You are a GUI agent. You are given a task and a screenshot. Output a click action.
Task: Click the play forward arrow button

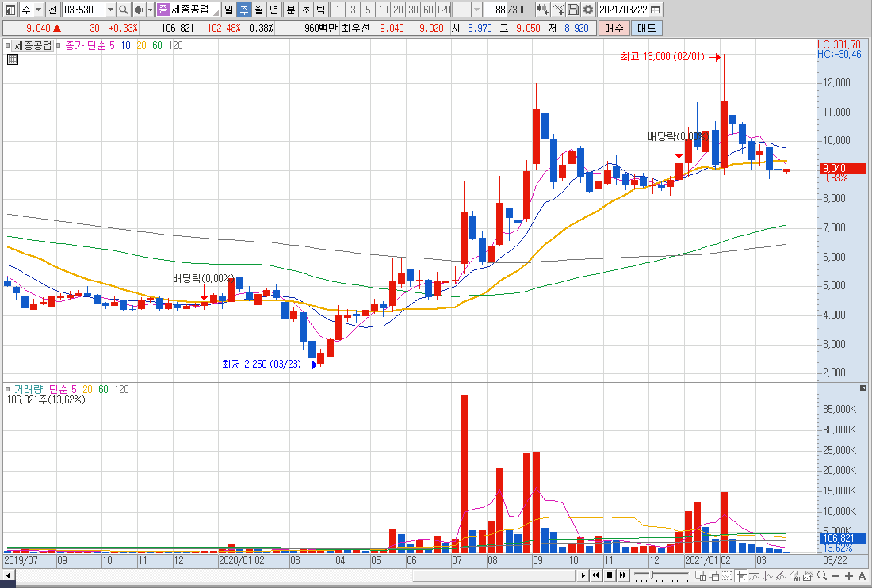tap(583, 575)
